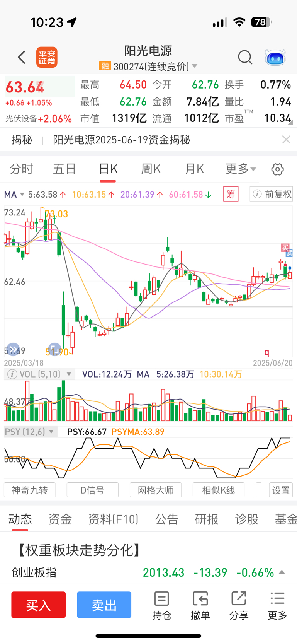Image resolution: width=297 pixels, height=644 pixels.
Task: Open 【权重板块走势分化】 news headline
Action: click(x=79, y=550)
